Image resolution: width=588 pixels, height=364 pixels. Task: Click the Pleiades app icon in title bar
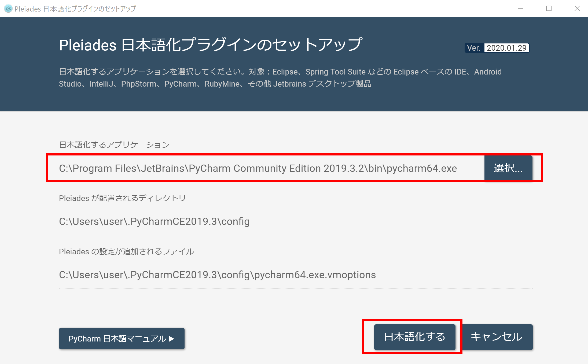point(8,9)
